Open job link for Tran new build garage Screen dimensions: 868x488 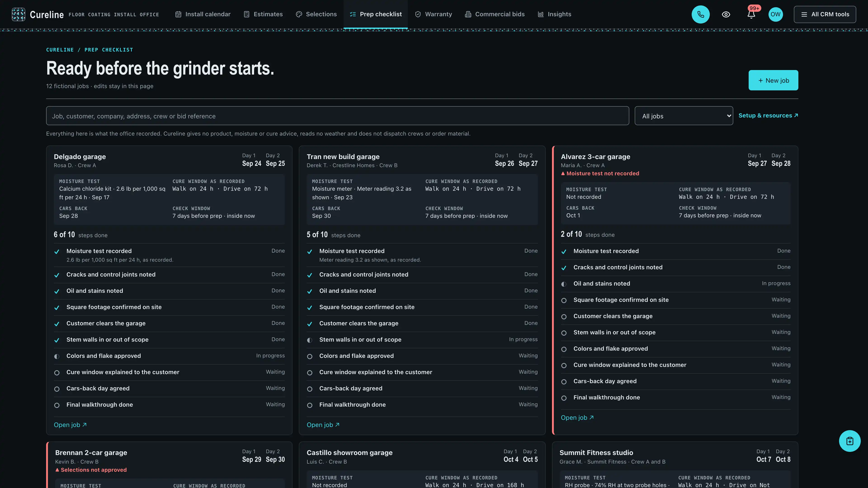point(323,425)
